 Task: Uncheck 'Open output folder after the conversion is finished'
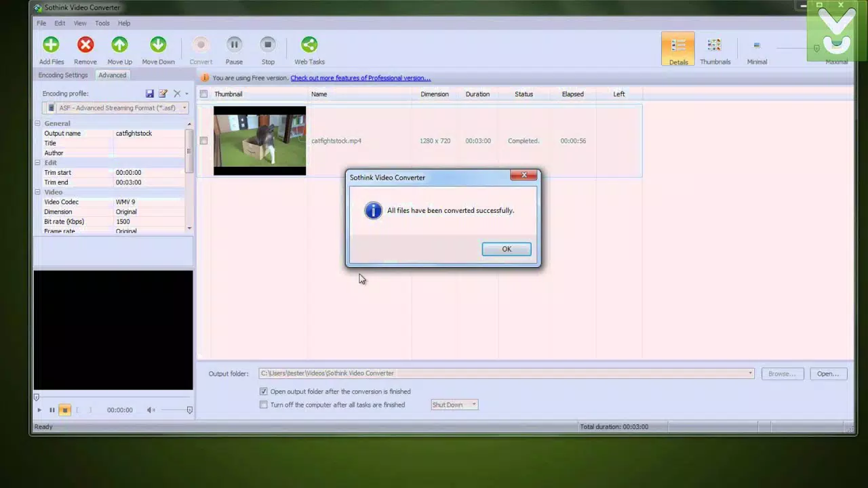(x=263, y=392)
